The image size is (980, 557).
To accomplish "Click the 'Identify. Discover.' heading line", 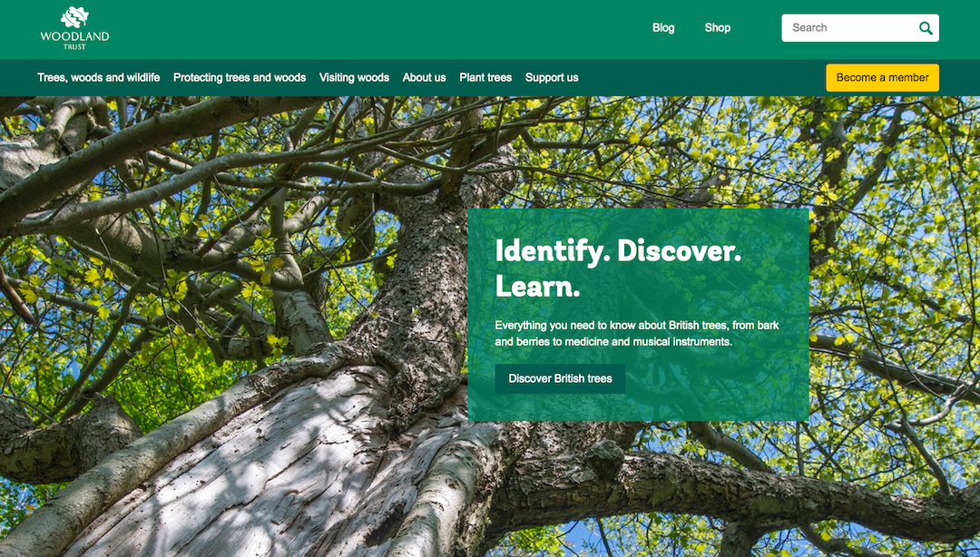I will 618,251.
